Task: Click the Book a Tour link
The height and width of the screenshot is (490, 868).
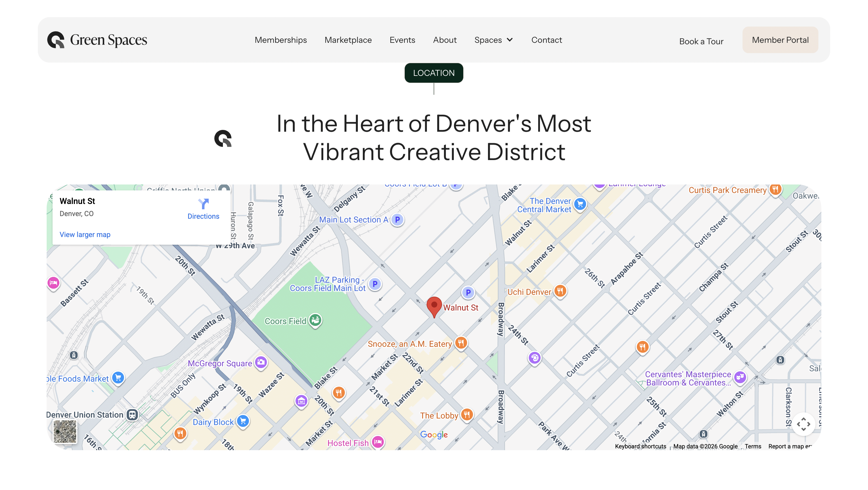Action: coord(701,41)
